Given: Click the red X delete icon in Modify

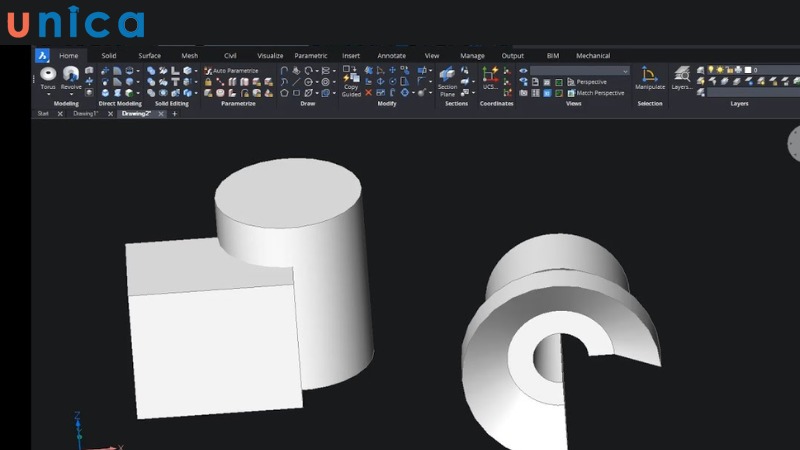Looking at the screenshot, I should coord(369,93).
